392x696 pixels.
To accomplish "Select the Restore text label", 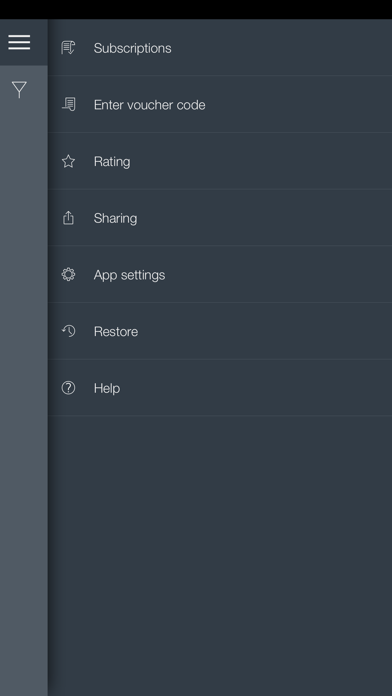I will 116,332.
